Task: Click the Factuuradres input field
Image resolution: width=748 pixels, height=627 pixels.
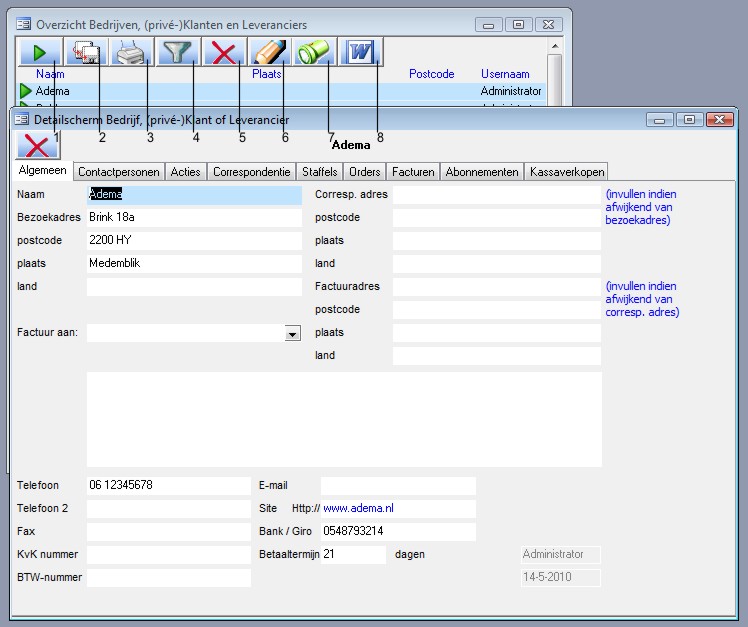Action: pyautogui.click(x=497, y=287)
